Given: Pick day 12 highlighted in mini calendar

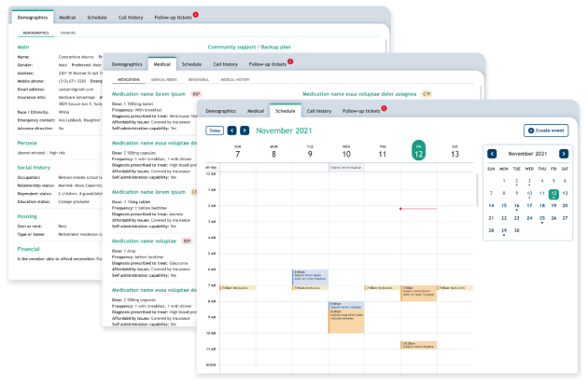Looking at the screenshot, I should coord(553,194).
